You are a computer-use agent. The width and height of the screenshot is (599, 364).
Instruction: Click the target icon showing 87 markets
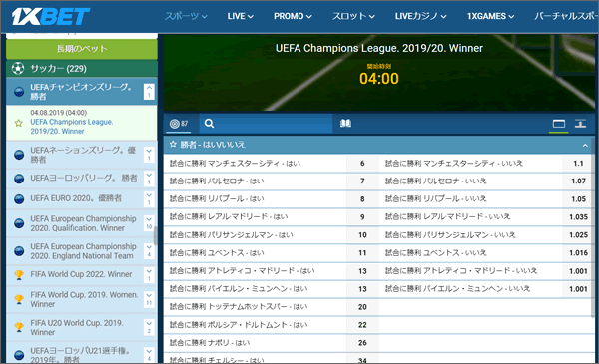point(179,124)
